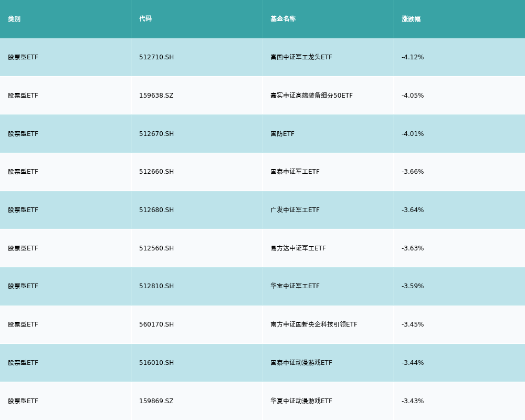Image resolution: width=525 pixels, height=420 pixels.
Task: Click fund name 易方达中证军工ETF
Action: pyautogui.click(x=298, y=248)
